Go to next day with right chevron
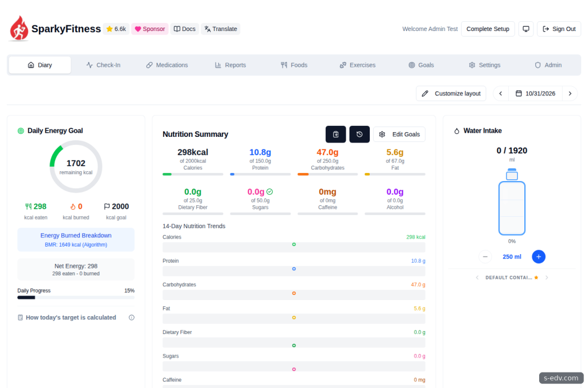This screenshot has height=388, width=588. click(x=570, y=94)
